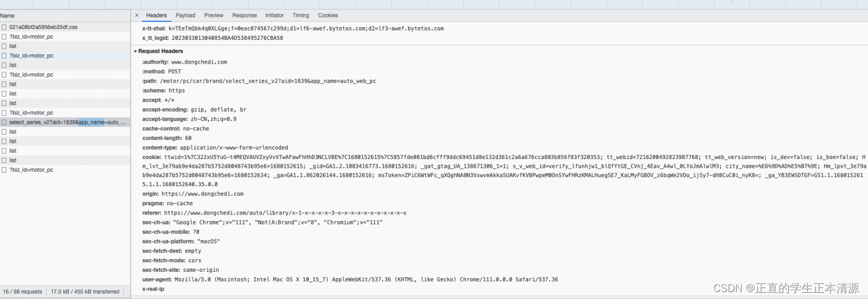
Task: Click the :method POST line
Action: tap(161, 72)
